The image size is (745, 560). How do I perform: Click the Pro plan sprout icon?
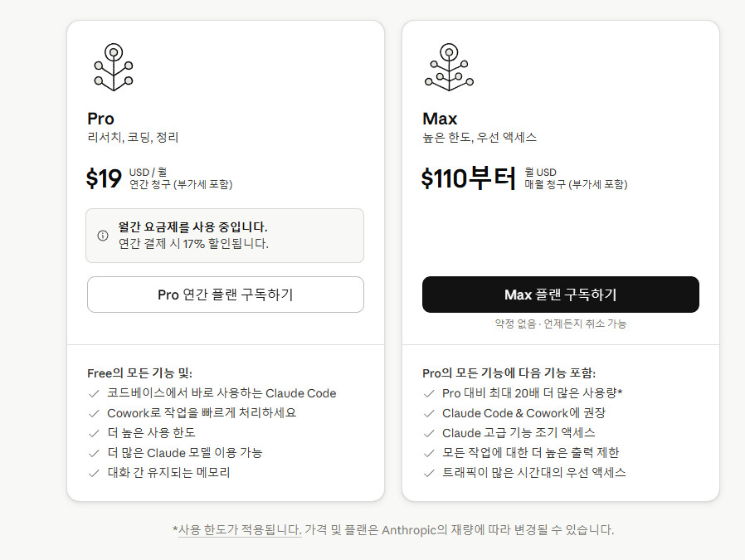click(114, 67)
